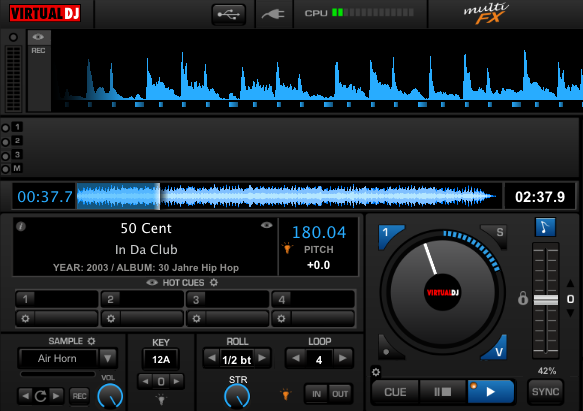583x411 pixels.
Task: Trigger hot cue 2 pad
Action: click(x=142, y=299)
